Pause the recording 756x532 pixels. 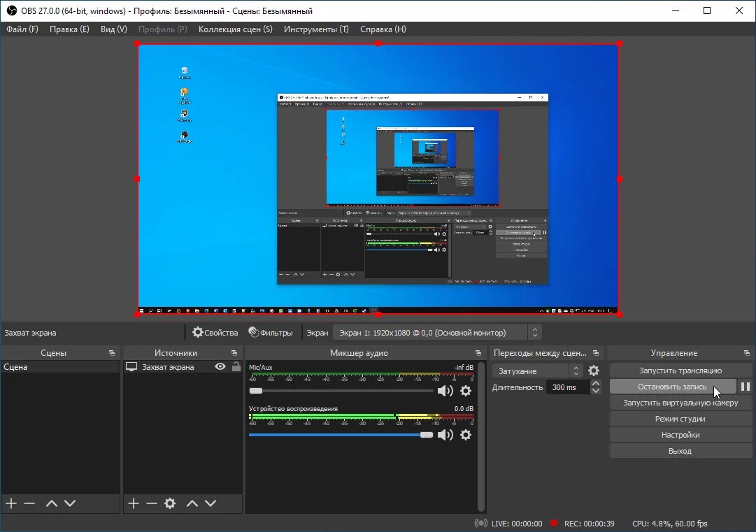coord(745,387)
